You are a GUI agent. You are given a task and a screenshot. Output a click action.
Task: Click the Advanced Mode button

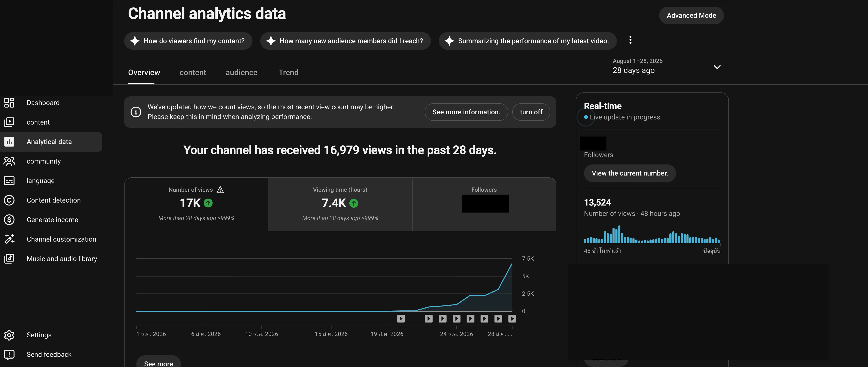(691, 16)
